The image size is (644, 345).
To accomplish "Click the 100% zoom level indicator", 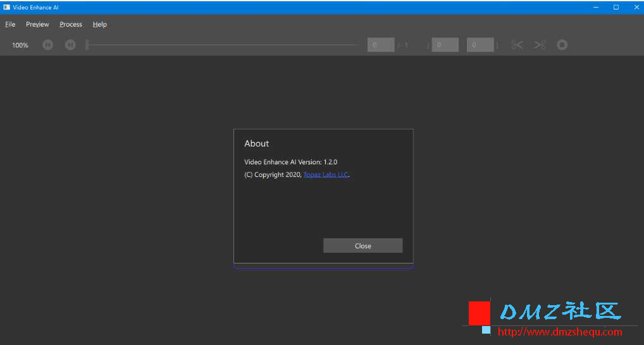I will 20,45.
